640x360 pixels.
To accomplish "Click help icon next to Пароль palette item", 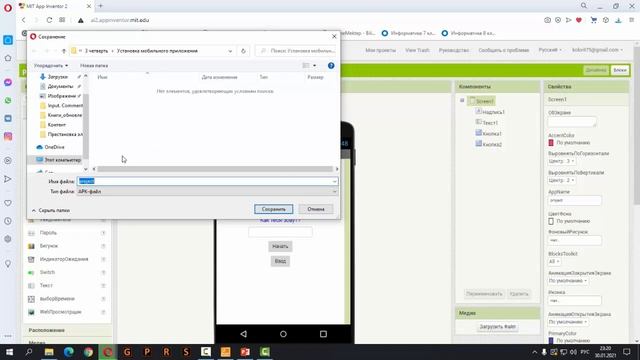I will (103, 233).
